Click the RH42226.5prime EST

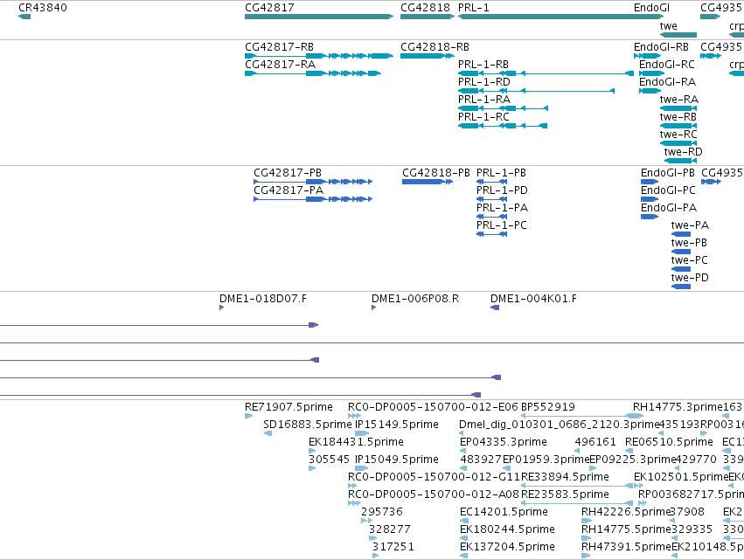587,521
